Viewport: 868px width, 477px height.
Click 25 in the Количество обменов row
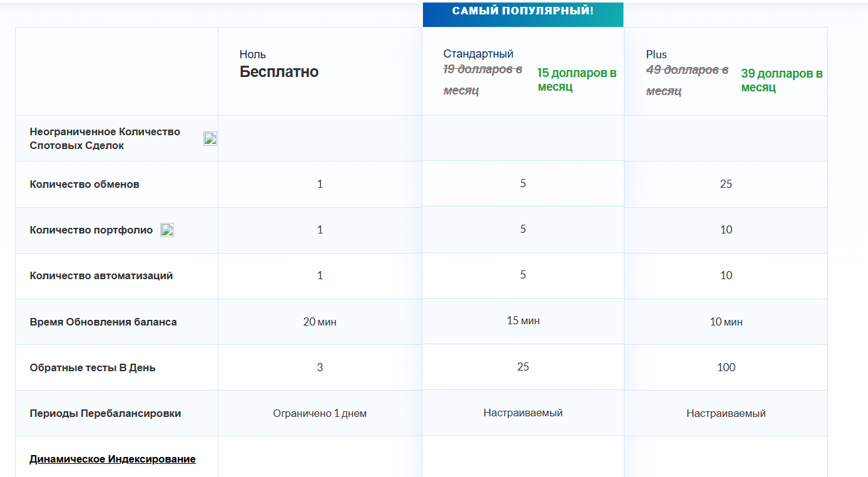(726, 184)
